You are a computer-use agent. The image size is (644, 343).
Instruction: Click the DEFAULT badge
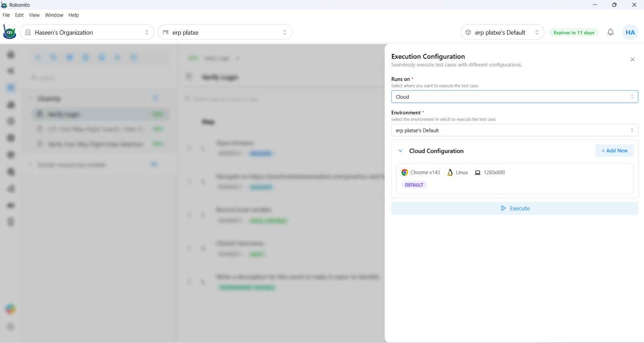click(x=414, y=185)
